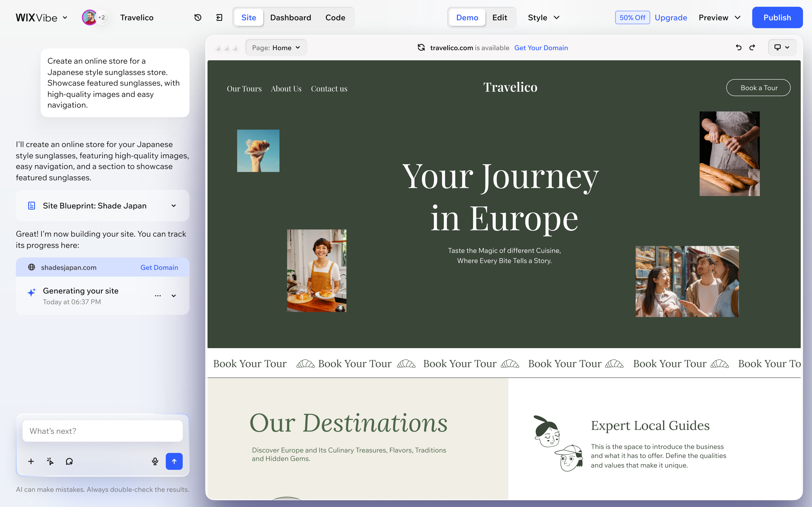Send message with blue arrow button

(174, 461)
